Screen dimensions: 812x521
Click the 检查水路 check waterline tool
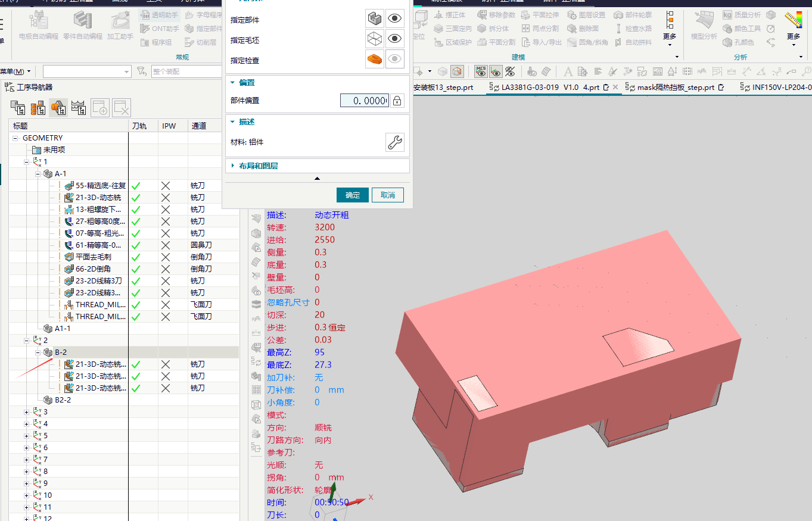pos(633,29)
